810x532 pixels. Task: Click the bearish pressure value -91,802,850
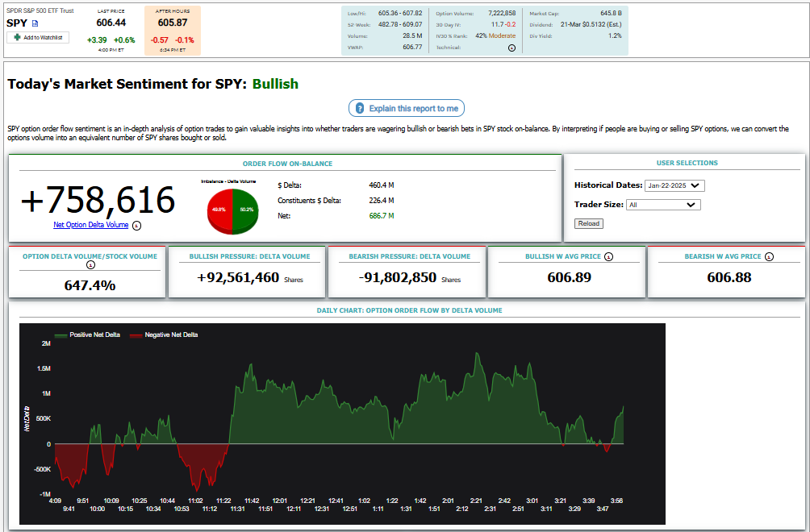(x=398, y=277)
